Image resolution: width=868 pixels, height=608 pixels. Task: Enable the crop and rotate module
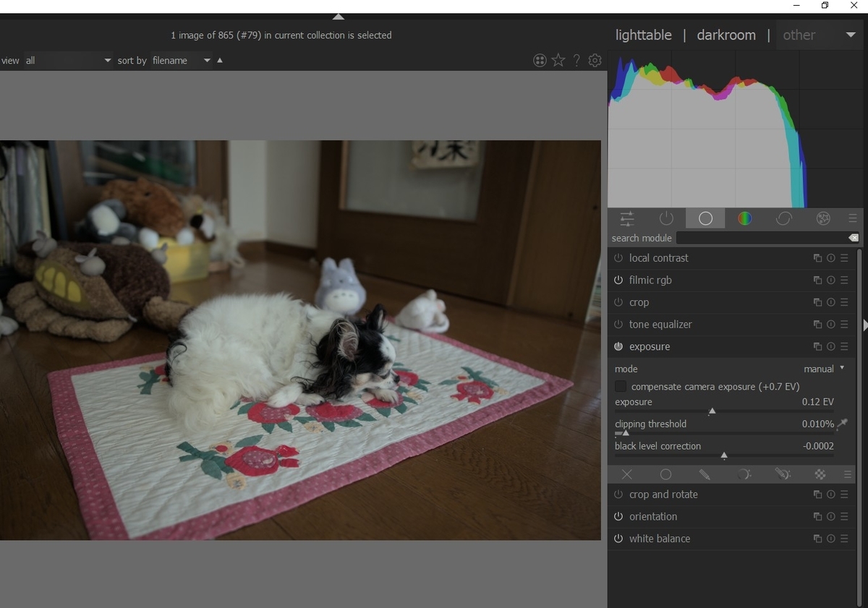(618, 494)
